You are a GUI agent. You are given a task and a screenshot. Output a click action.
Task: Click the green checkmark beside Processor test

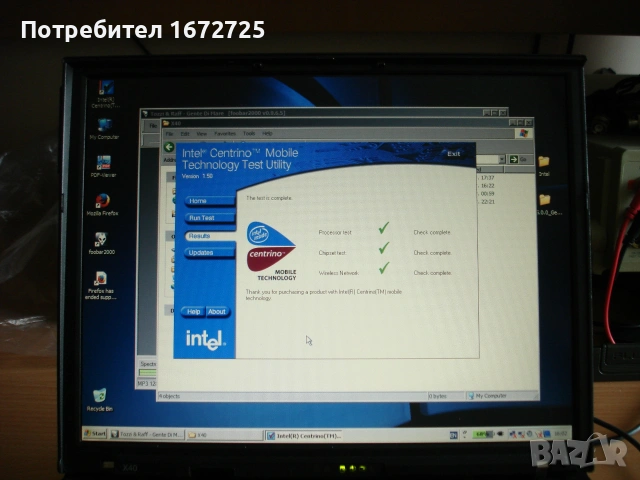click(384, 228)
